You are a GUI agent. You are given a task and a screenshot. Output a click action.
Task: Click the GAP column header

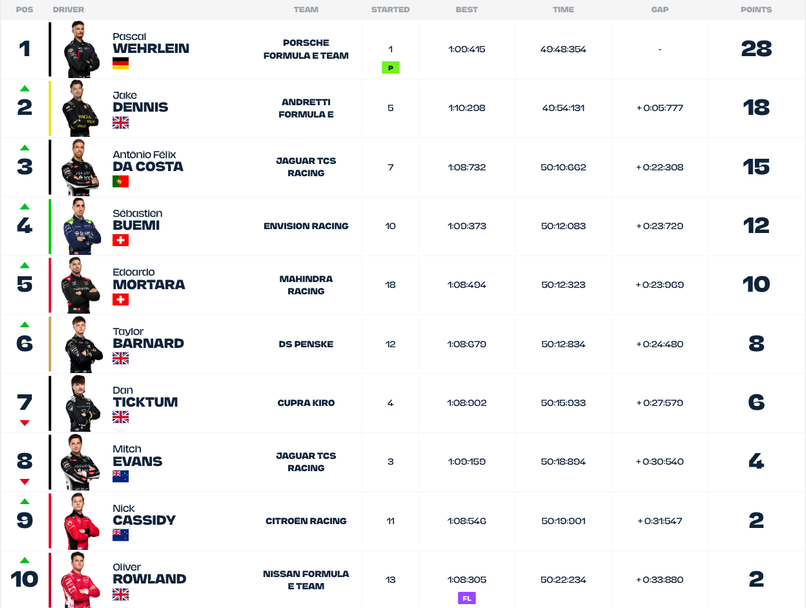pyautogui.click(x=660, y=9)
